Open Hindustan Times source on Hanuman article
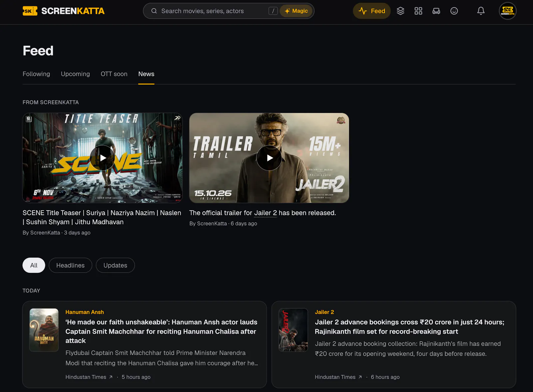The width and height of the screenshot is (533, 392). (89, 377)
